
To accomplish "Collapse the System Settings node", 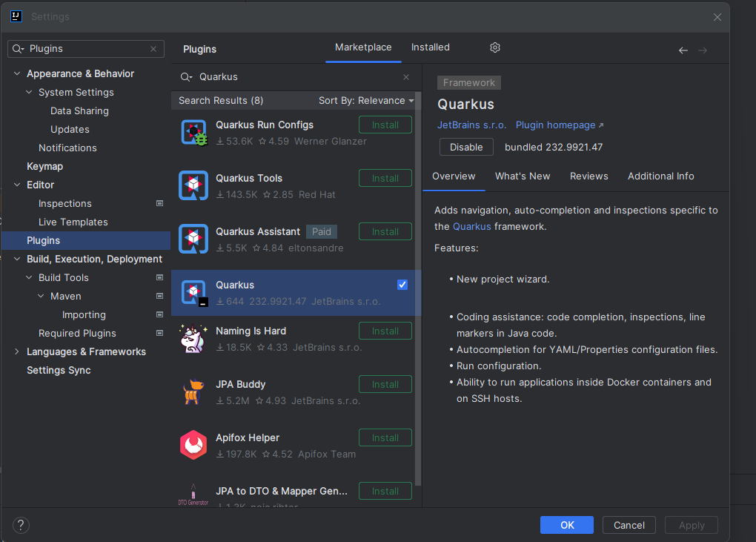I will tap(29, 92).
